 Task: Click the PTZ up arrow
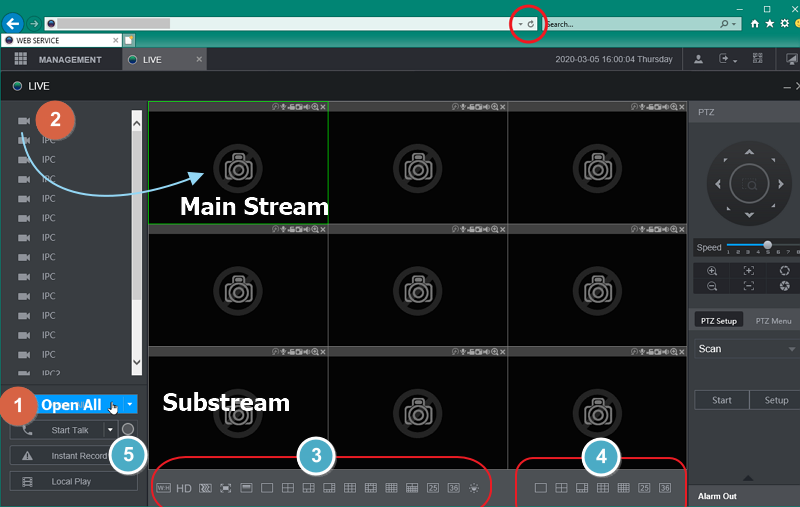coord(749,153)
